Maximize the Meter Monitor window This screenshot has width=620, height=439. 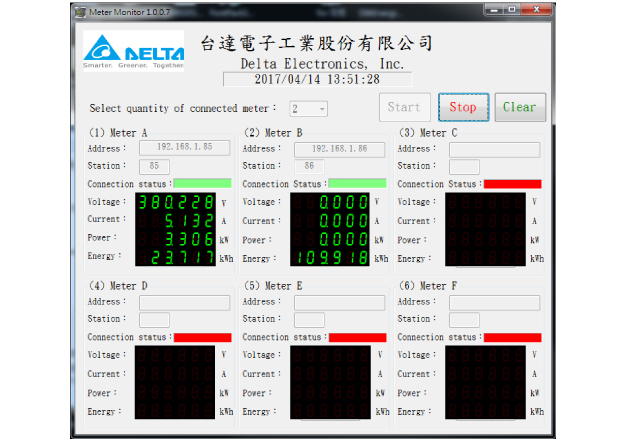tap(512, 10)
